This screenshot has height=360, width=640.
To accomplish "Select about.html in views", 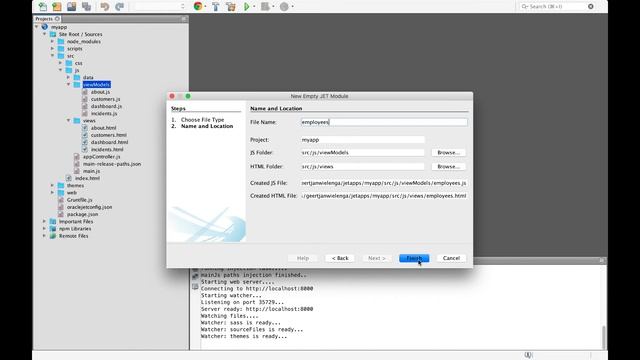I will coord(103,128).
